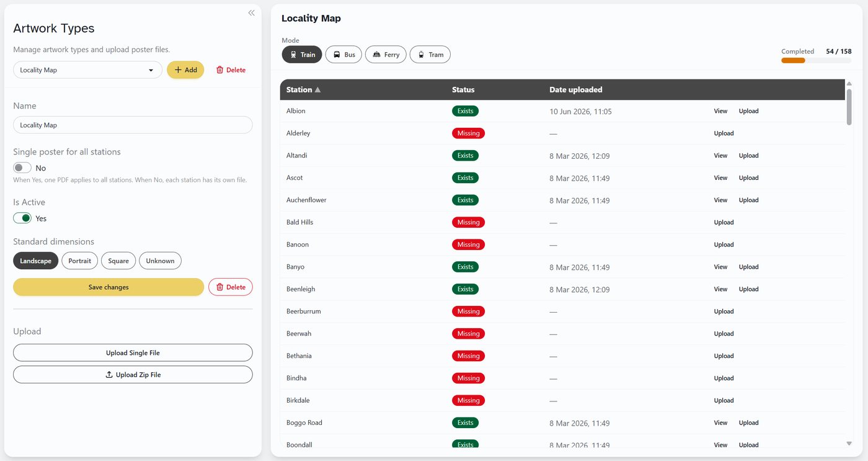This screenshot has width=868, height=461.
Task: Click into the Name input field
Action: click(x=133, y=125)
